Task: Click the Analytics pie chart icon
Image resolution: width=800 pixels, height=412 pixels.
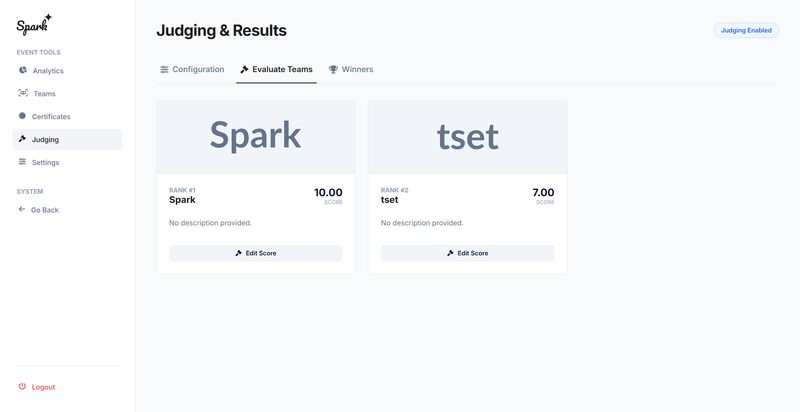Action: point(23,70)
